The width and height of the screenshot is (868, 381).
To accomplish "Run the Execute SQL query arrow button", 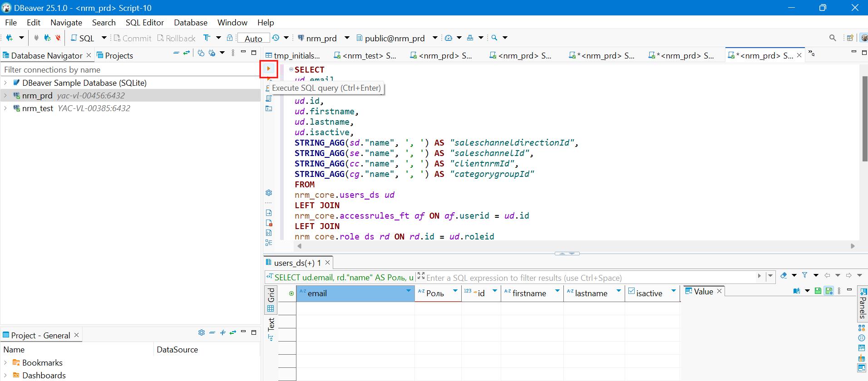I will click(x=269, y=69).
